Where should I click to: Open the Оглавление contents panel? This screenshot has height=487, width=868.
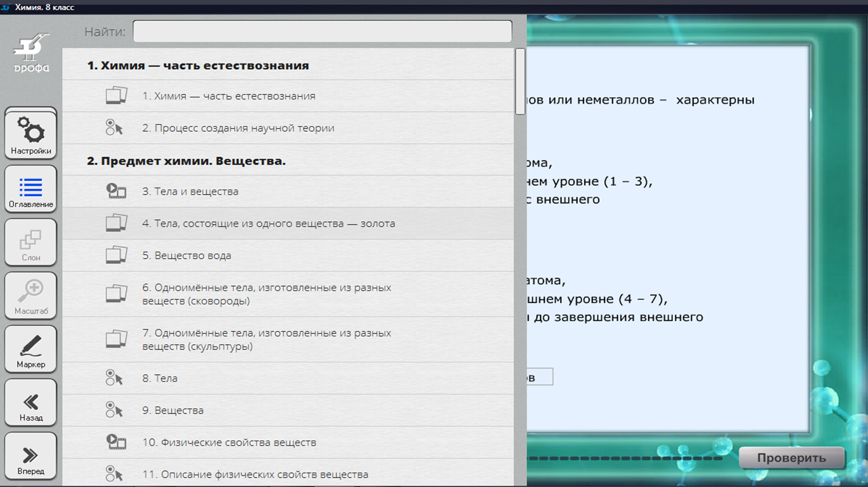[x=30, y=188]
